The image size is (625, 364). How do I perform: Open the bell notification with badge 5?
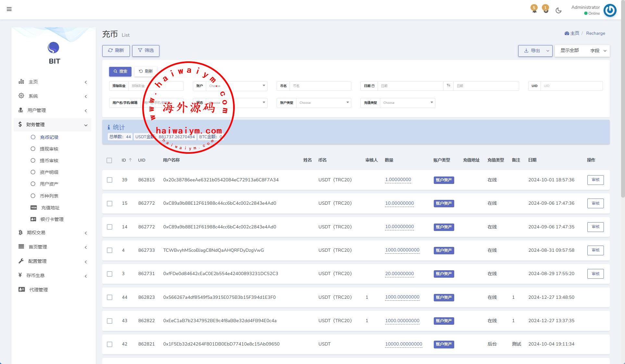534,10
